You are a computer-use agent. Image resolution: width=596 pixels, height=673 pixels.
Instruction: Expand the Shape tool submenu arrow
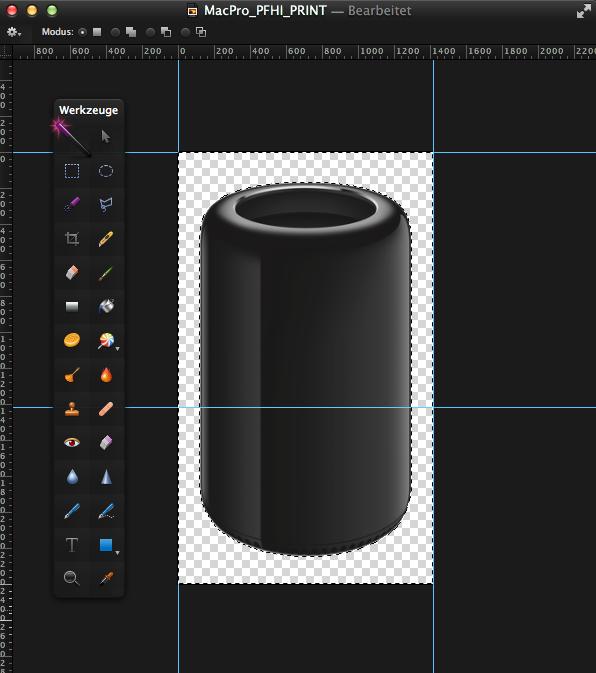[117, 553]
